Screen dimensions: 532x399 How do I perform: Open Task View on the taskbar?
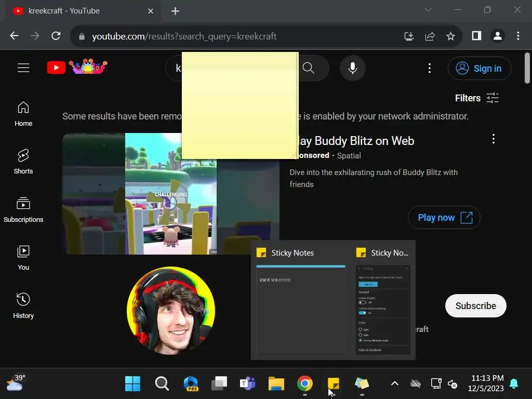coord(219,384)
